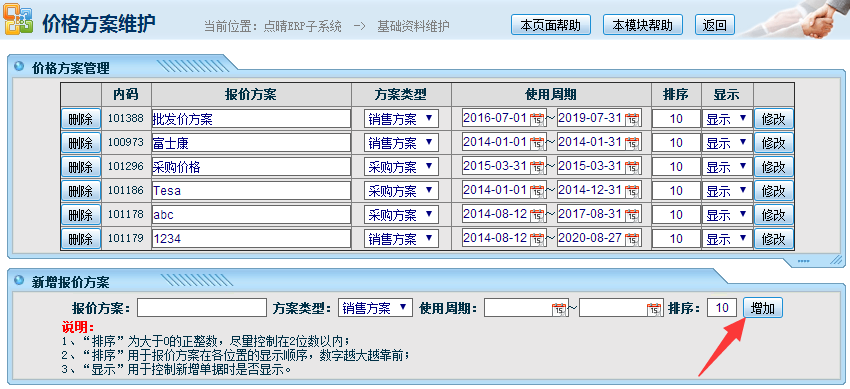Expand 显示 dropdown for 富士康 row
The height and width of the screenshot is (389, 850).
727,143
